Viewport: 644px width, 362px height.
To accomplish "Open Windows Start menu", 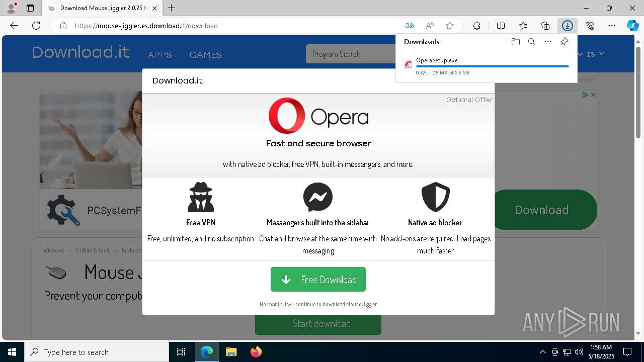I will click(12, 352).
